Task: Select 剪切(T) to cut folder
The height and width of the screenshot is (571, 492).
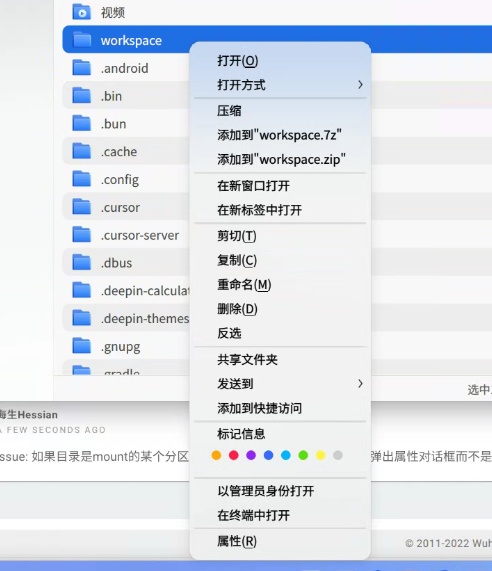Action: (280, 236)
